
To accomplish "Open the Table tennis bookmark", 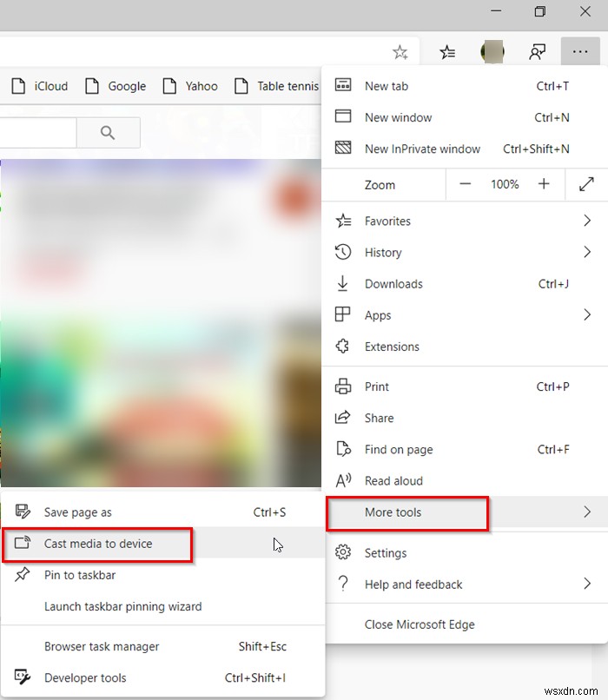I will point(277,86).
